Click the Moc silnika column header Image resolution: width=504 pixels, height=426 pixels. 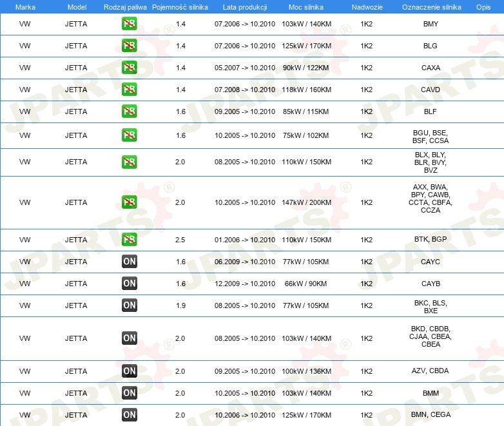pyautogui.click(x=306, y=7)
